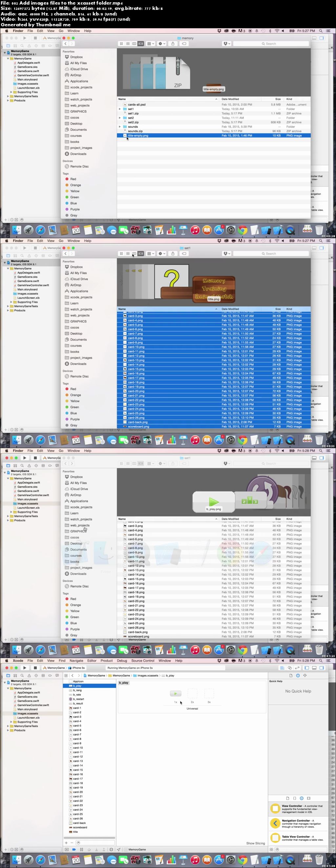This screenshot has width=336, height=868.
Task: Open Symbol navigator in the Xcode asset catalog frame
Action: tap(15, 675)
